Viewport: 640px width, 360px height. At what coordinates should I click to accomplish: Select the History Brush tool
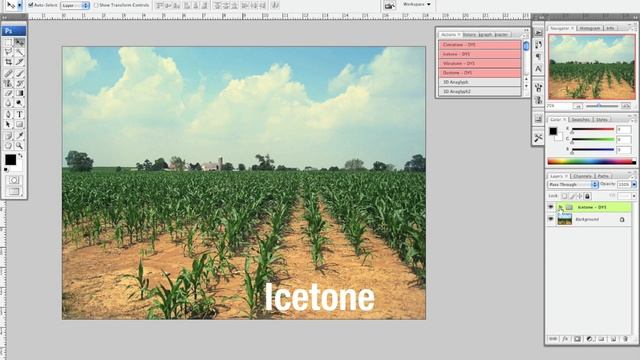point(19,83)
